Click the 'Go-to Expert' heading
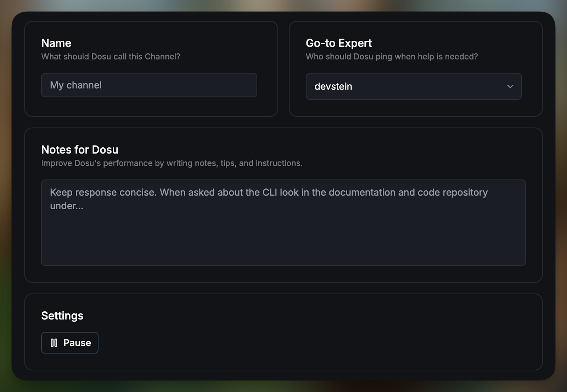This screenshot has width=567, height=392. point(339,43)
